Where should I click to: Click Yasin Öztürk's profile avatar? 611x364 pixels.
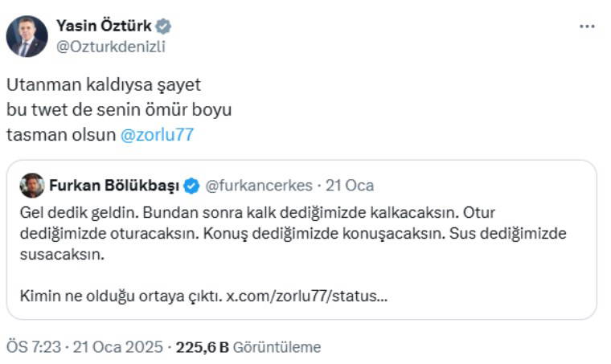click(x=27, y=36)
